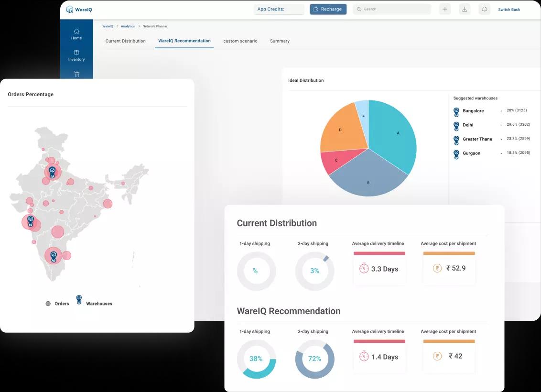Click the Warehouses legend pin icon

pyautogui.click(x=79, y=300)
